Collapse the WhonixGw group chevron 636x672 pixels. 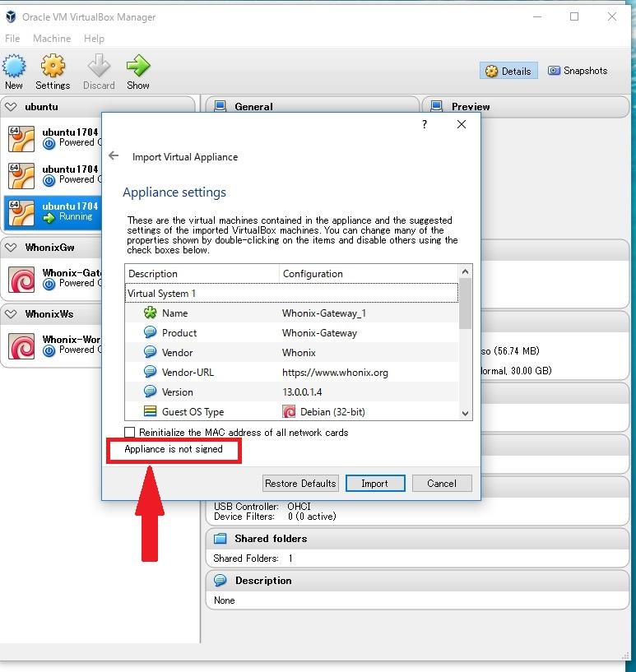pyautogui.click(x=11, y=247)
